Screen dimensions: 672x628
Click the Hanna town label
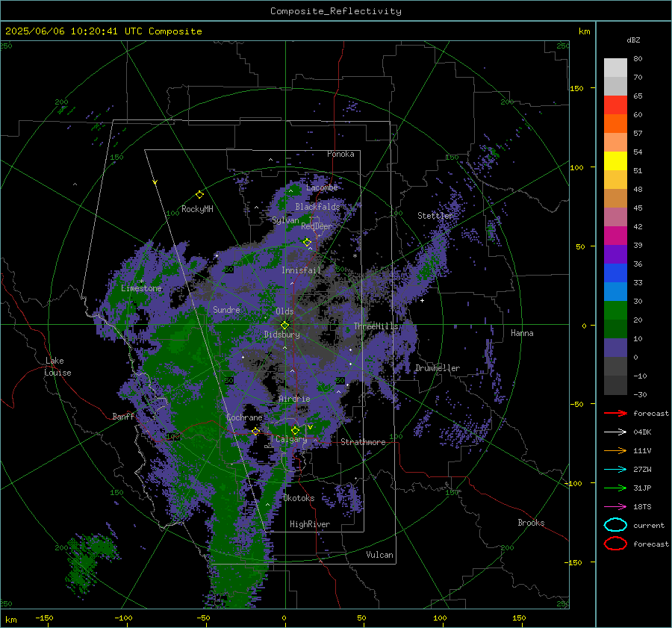tap(522, 333)
